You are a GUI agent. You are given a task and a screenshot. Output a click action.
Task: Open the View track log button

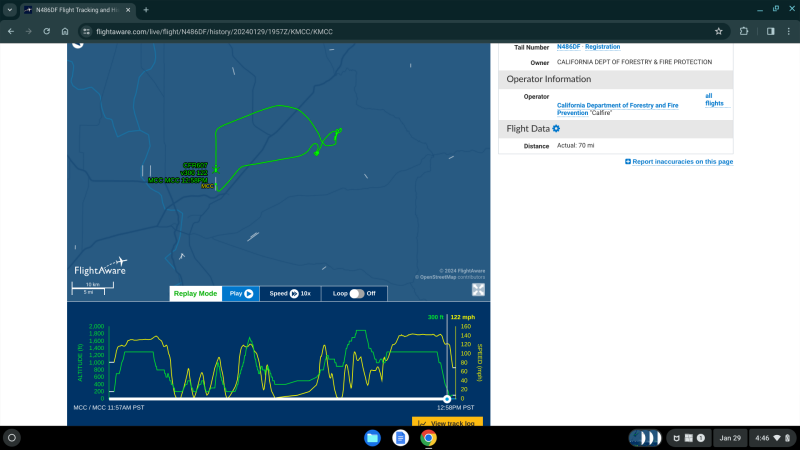pyautogui.click(x=447, y=423)
